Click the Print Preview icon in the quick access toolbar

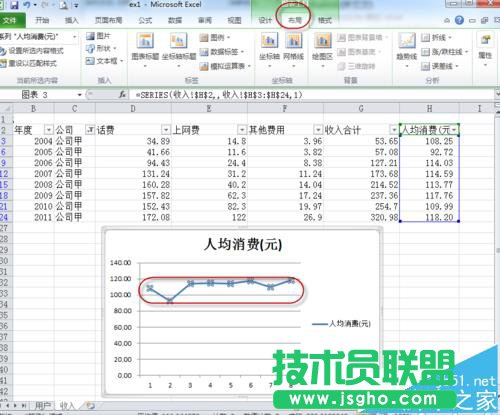[x=64, y=5]
